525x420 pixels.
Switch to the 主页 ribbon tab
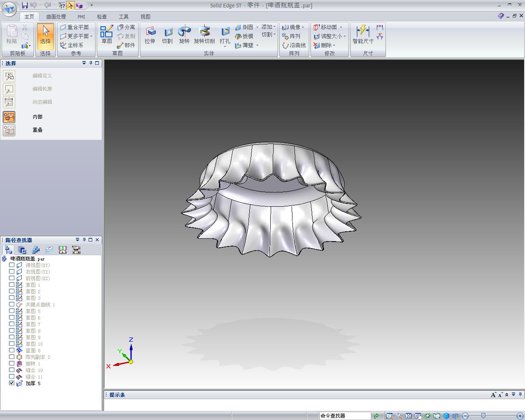[29, 17]
